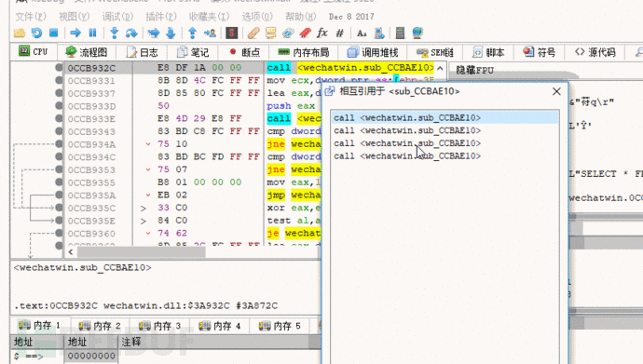
Task: Toggle breakpoint at address 0CCB9343
Action: (x=59, y=131)
